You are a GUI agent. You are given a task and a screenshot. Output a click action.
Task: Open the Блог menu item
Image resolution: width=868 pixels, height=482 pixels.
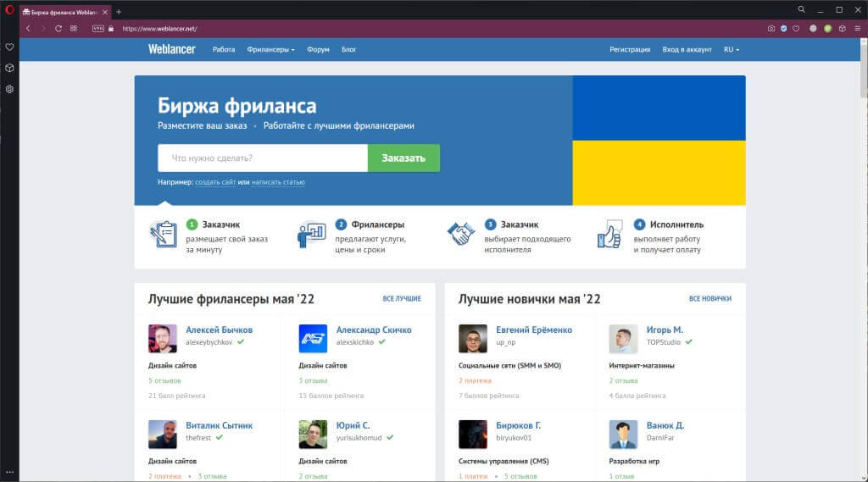(x=348, y=49)
